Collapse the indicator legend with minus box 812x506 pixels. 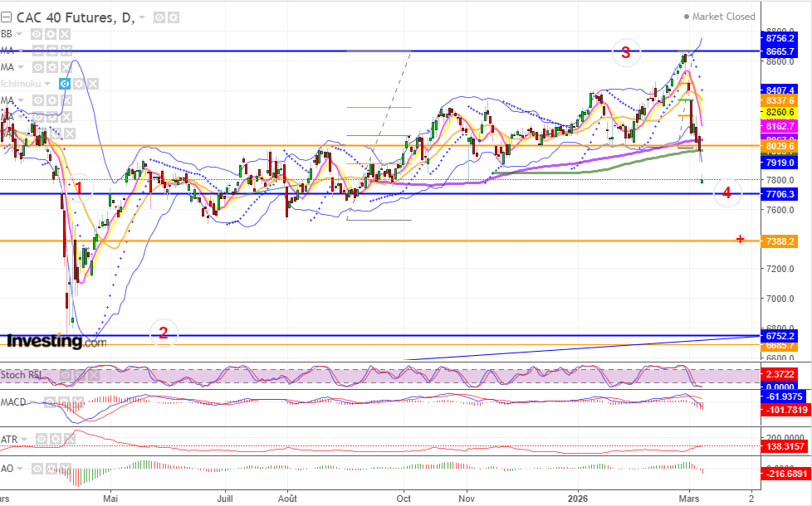point(6,17)
